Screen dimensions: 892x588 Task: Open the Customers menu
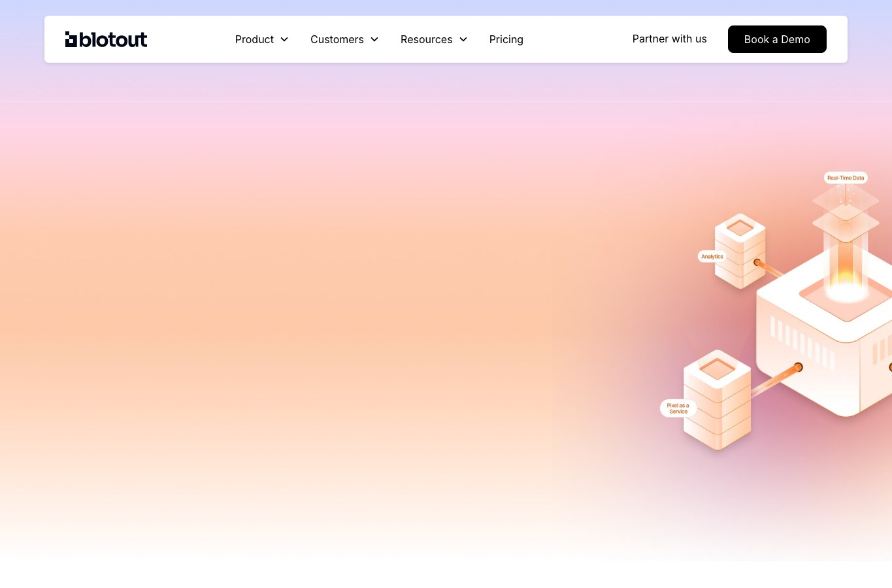coord(337,39)
